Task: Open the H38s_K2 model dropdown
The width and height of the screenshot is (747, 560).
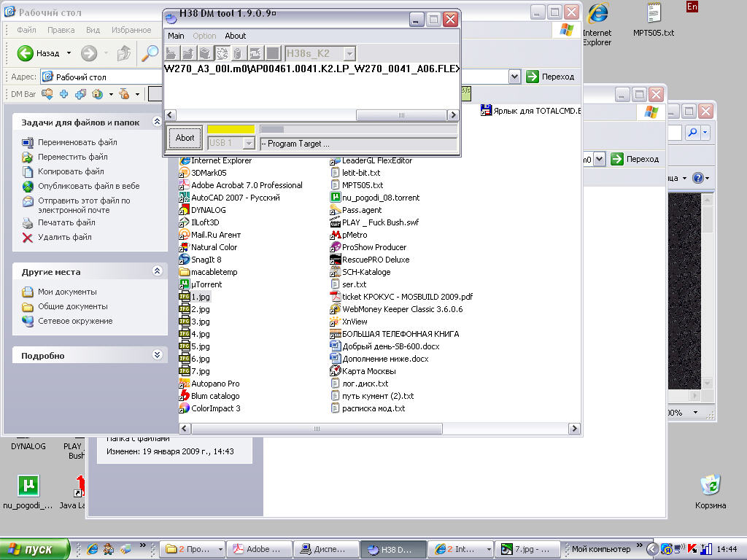Action: [x=349, y=53]
